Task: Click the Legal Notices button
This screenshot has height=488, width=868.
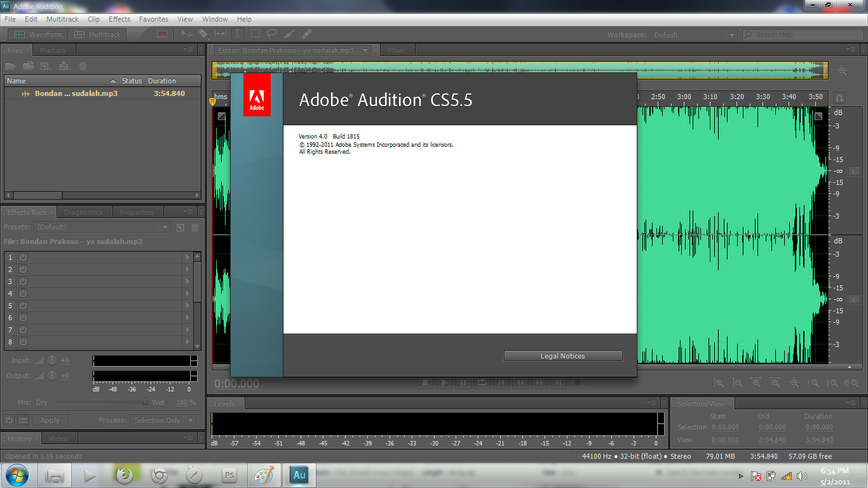Action: click(x=563, y=356)
